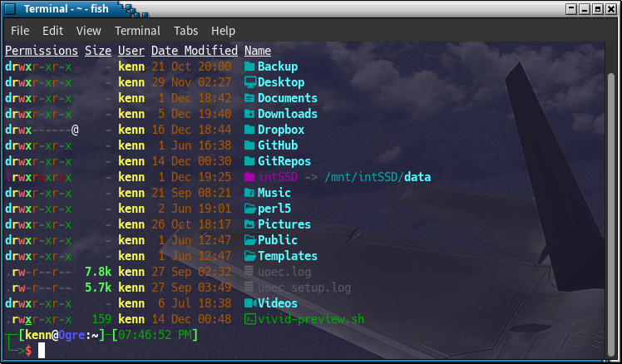Click the Templates directory name
The image size is (622, 364).
pos(288,256)
